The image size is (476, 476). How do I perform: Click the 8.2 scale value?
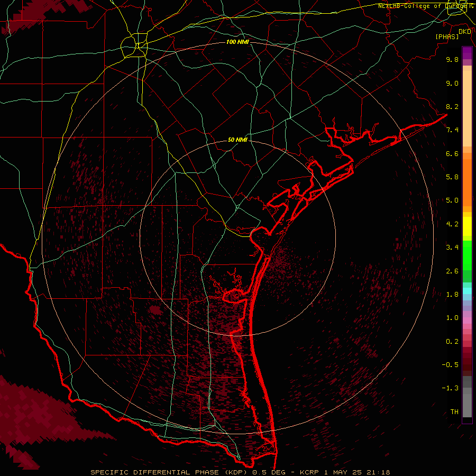452,106
